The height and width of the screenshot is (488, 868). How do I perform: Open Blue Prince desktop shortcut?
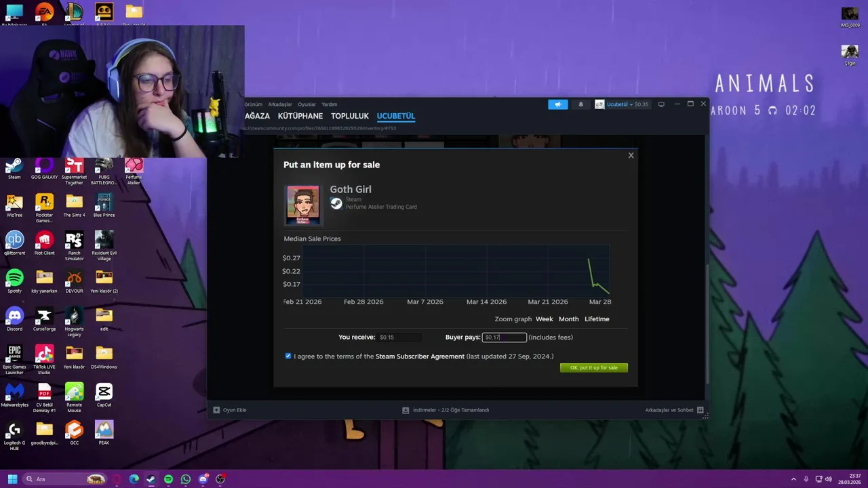[104, 206]
